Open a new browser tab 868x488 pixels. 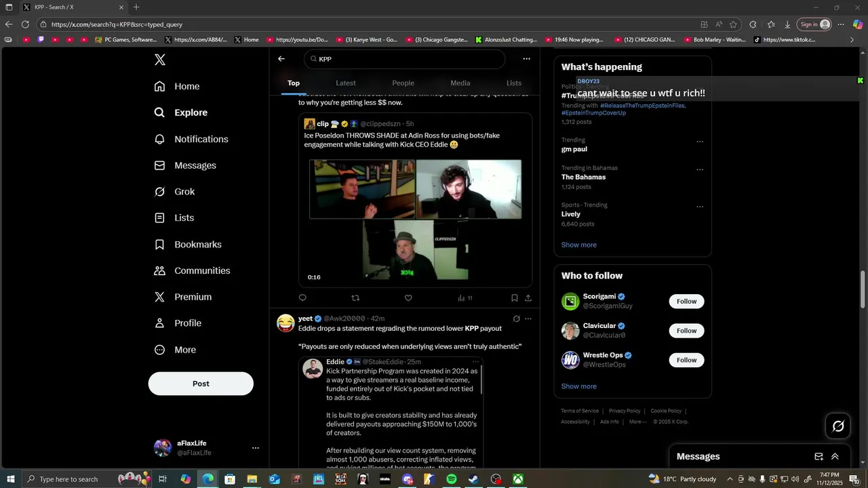click(x=136, y=7)
